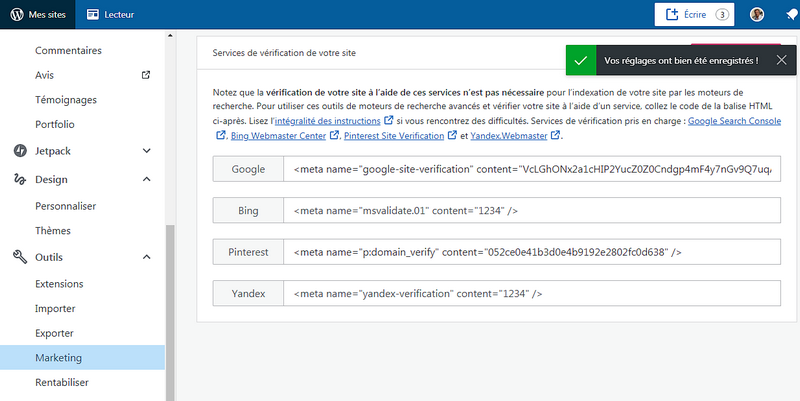Click the Yandex verification code field
The width and height of the screenshot is (800, 401).
point(531,294)
